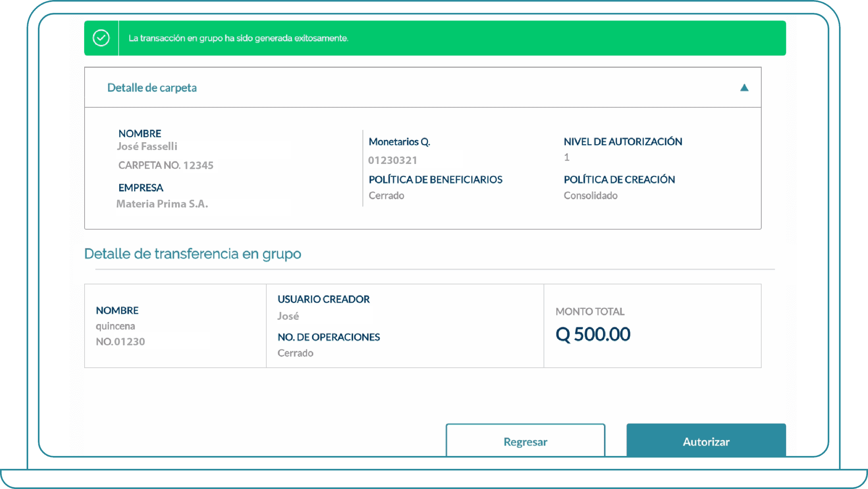
Task: Click the success message 'La transacción en grupo ha sido generada exitosamente.'
Action: [239, 38]
